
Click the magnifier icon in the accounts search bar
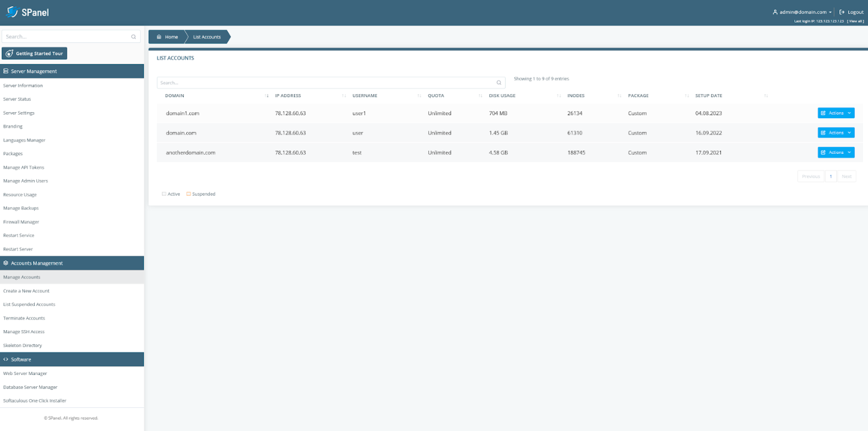pyautogui.click(x=498, y=82)
